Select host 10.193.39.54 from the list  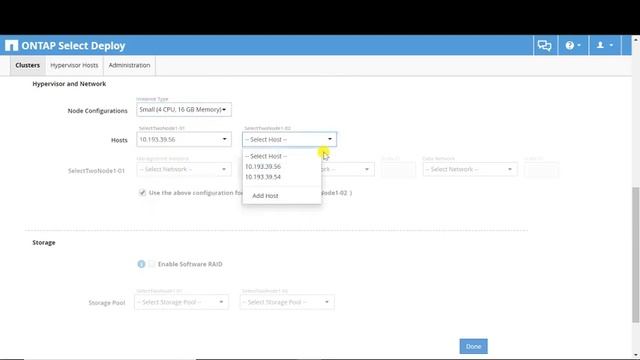[282, 177]
